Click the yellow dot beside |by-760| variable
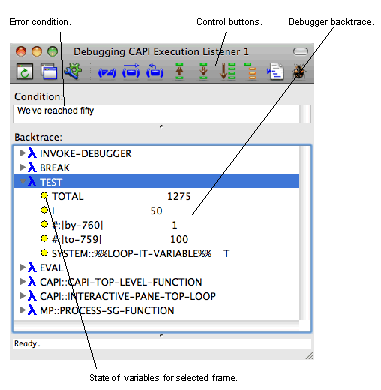Image resolution: width=381 pixels, height=390 pixels. [44, 224]
